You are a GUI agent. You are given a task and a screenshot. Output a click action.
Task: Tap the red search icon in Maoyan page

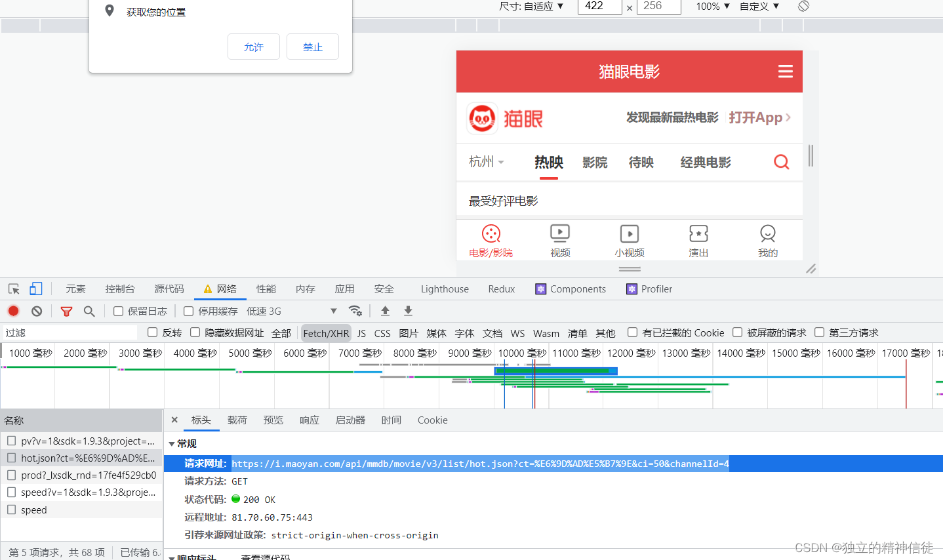(782, 162)
